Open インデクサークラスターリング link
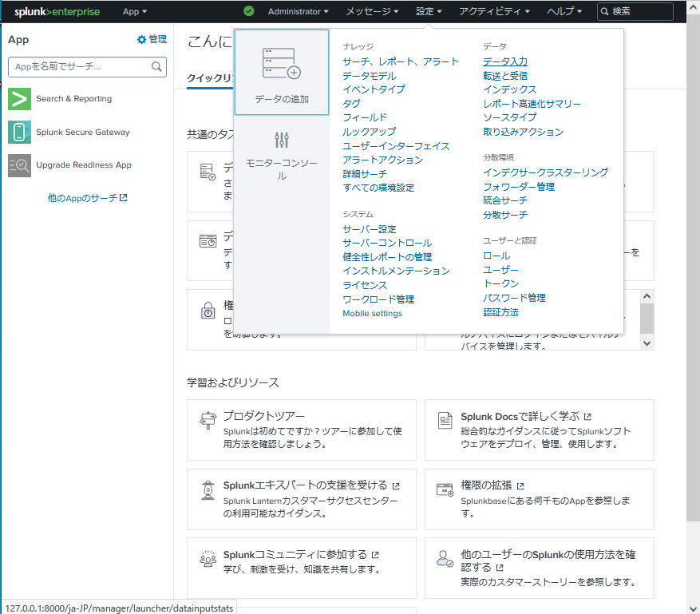The width and height of the screenshot is (700, 614). tap(545, 172)
